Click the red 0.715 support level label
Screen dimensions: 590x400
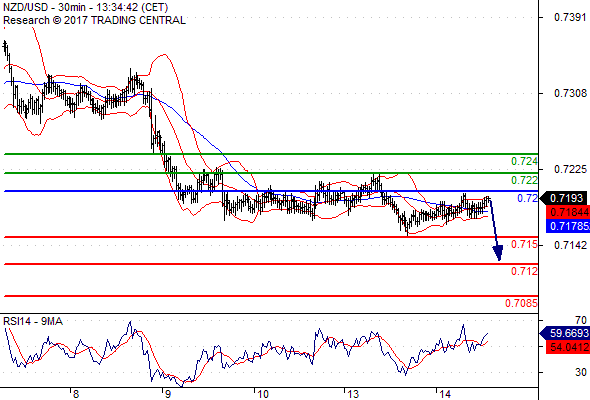click(524, 245)
